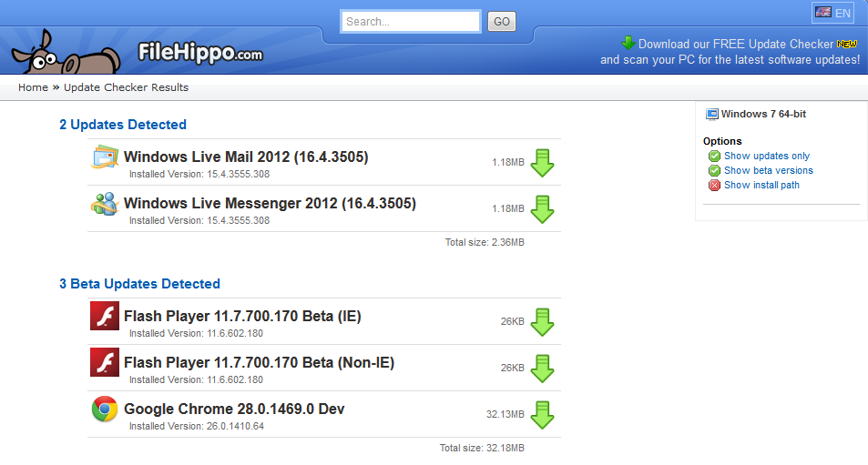Click the Show updates only link
This screenshot has width=868, height=465.
point(767,156)
